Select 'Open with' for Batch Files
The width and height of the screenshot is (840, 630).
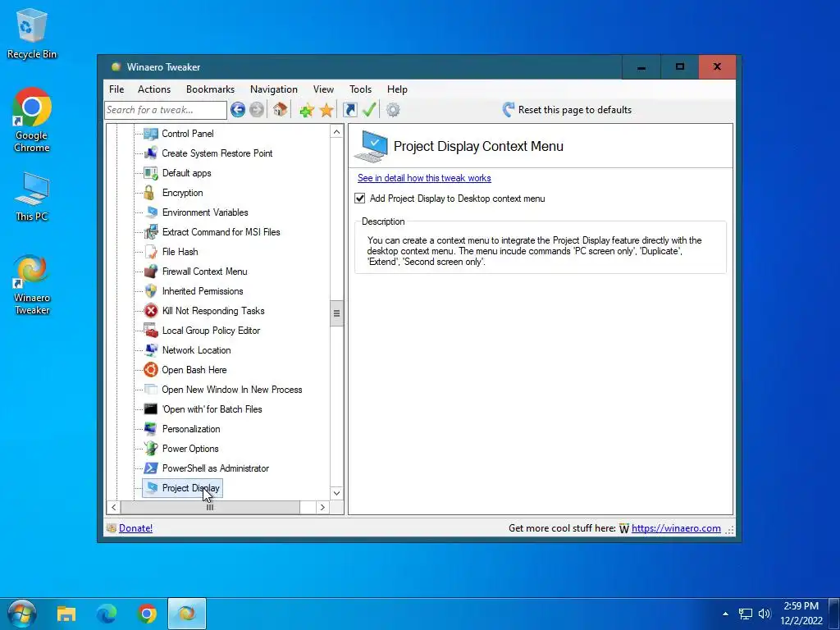coord(212,409)
